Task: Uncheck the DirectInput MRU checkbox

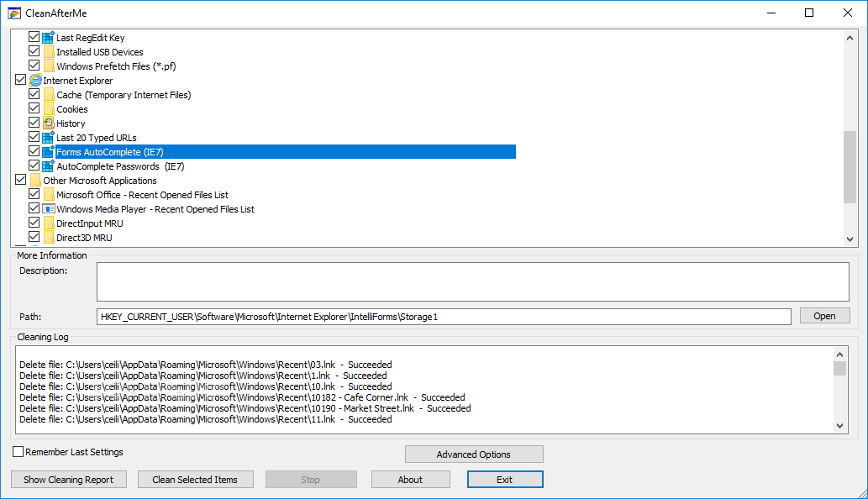Action: coord(34,223)
